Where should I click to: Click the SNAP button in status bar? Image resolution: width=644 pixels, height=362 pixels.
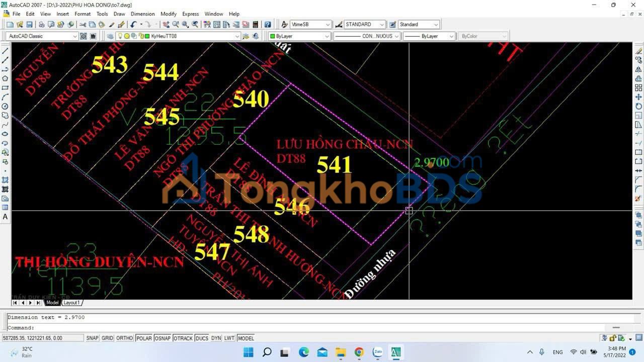click(x=92, y=338)
